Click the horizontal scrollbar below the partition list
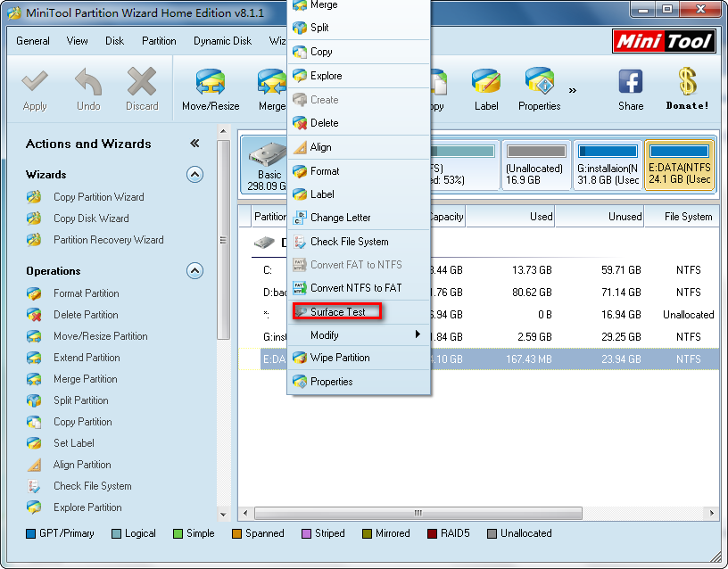The height and width of the screenshot is (569, 728). tap(417, 513)
